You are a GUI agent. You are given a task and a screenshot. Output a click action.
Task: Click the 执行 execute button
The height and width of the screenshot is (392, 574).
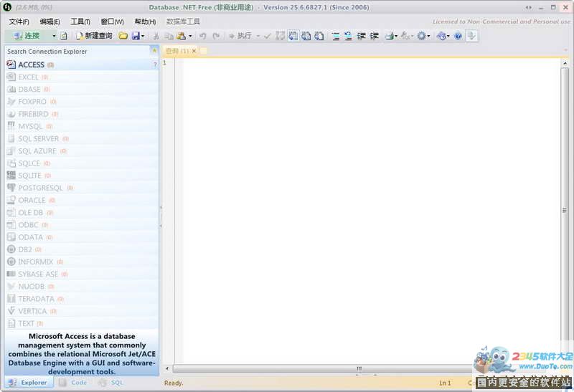pyautogui.click(x=240, y=36)
